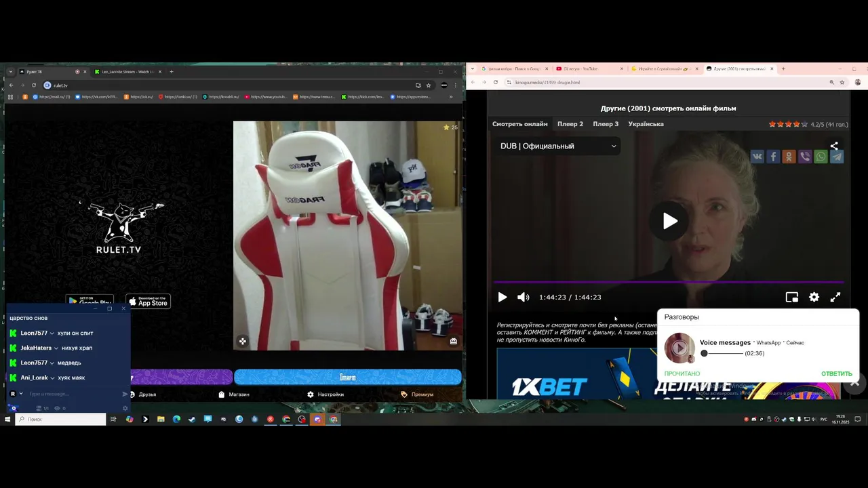Image resolution: width=868 pixels, height=488 pixels.
Task: Open tab search dropdown in rulet browser
Action: (11, 72)
